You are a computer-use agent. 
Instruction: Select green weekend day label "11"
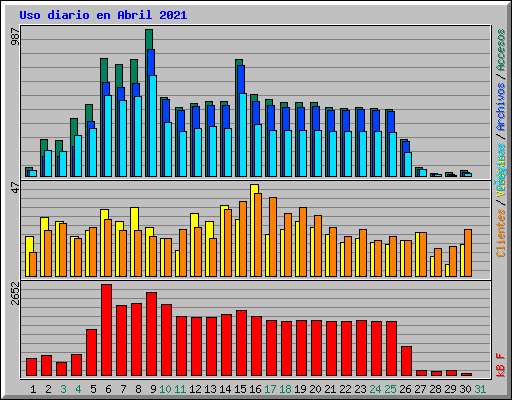click(180, 389)
